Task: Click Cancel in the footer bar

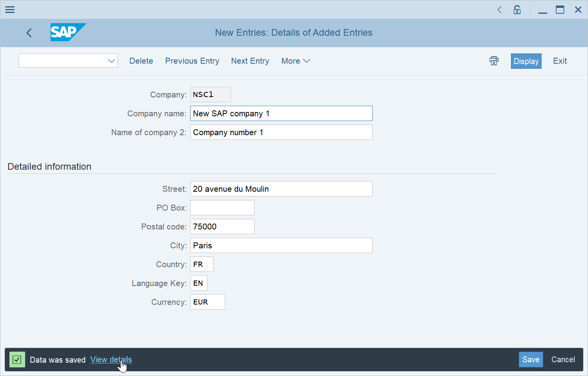Action: (563, 359)
